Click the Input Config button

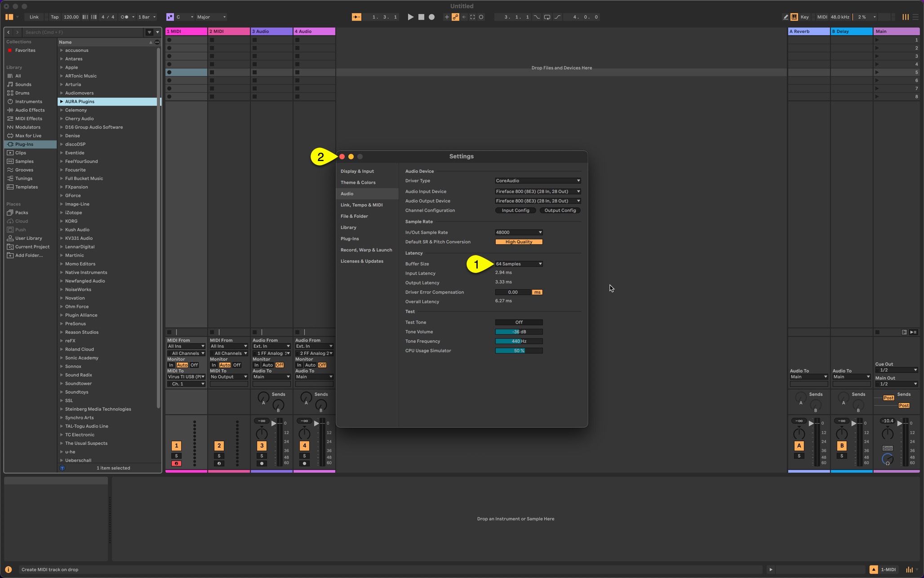point(515,211)
